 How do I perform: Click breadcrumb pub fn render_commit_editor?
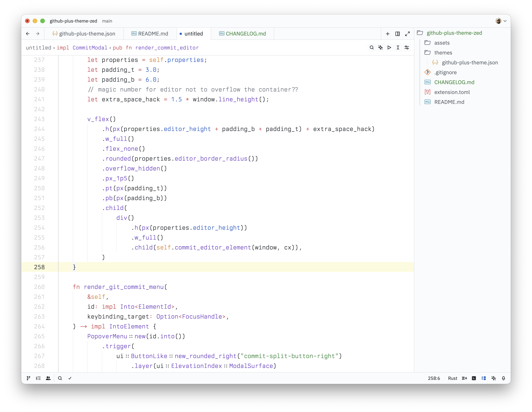[156, 47]
